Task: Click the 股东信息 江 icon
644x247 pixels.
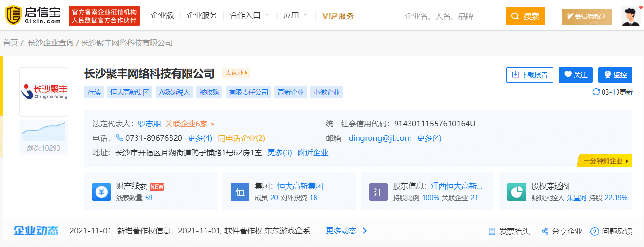Action: tap(378, 192)
